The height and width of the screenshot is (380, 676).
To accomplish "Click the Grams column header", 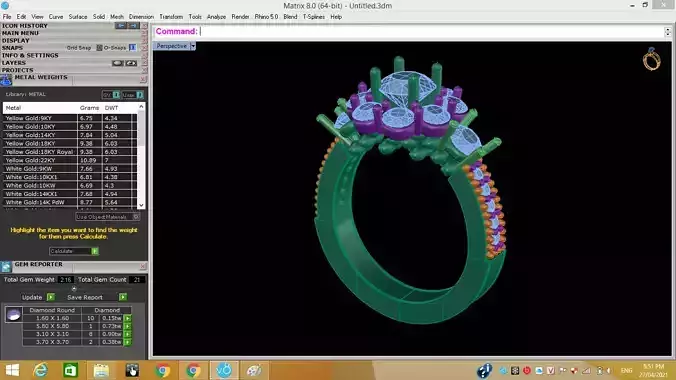I will click(89, 108).
